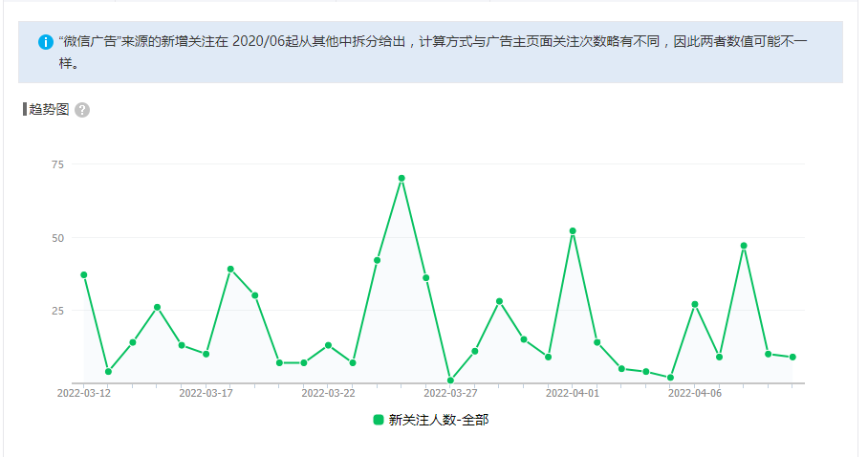Image resolution: width=868 pixels, height=457 pixels.
Task: Click the help question mark beside 趋势图
Action: pos(82,110)
